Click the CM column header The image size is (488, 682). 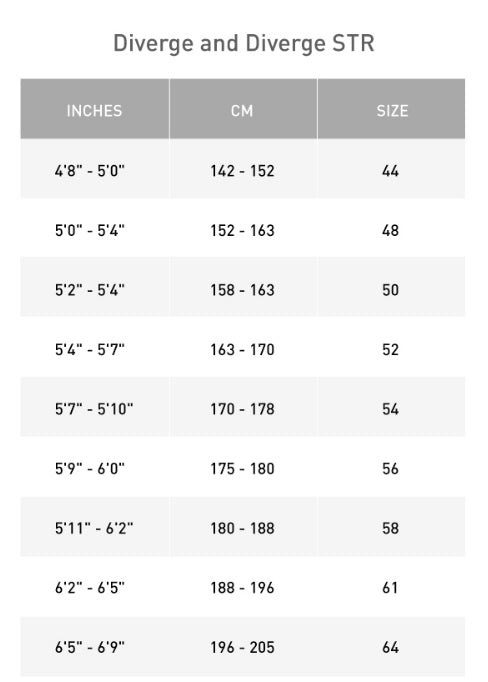click(x=243, y=109)
